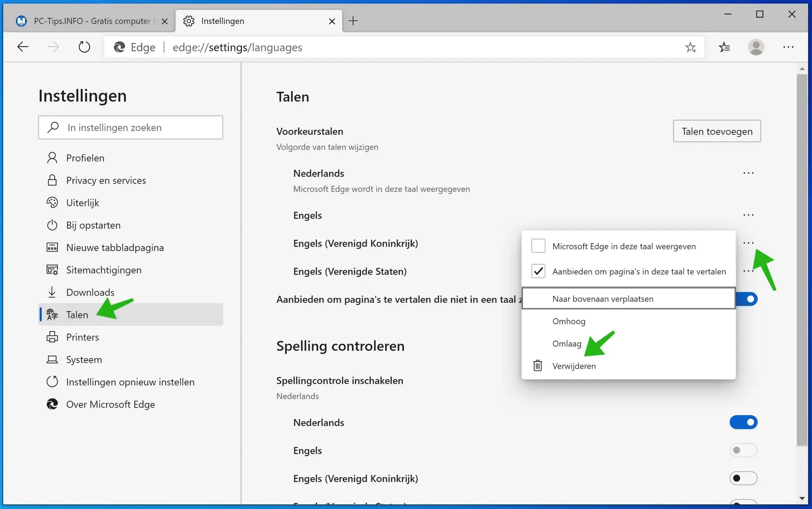Click the browser forward arrow
The width and height of the screenshot is (812, 509).
[53, 47]
